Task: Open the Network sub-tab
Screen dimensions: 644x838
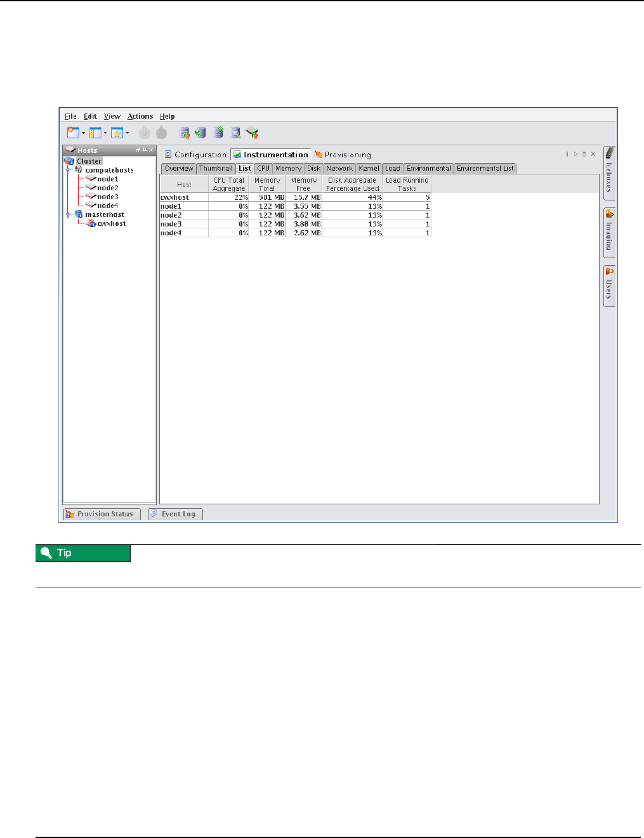Action: (339, 168)
